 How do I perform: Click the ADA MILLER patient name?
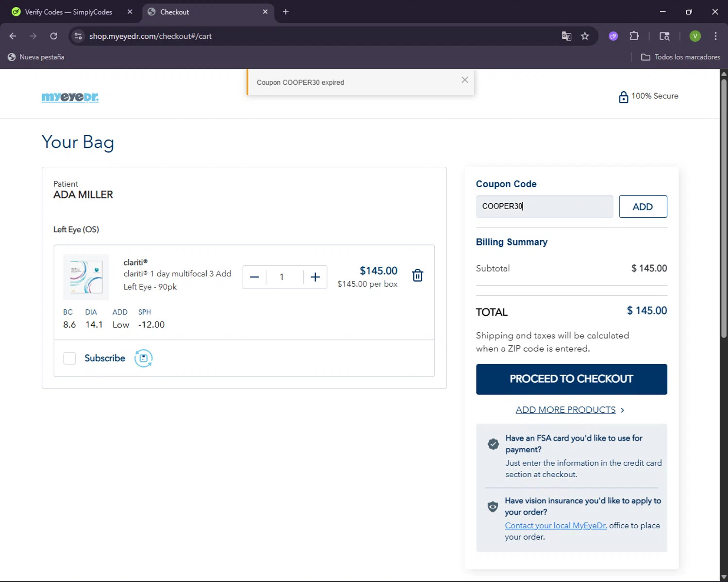point(83,195)
